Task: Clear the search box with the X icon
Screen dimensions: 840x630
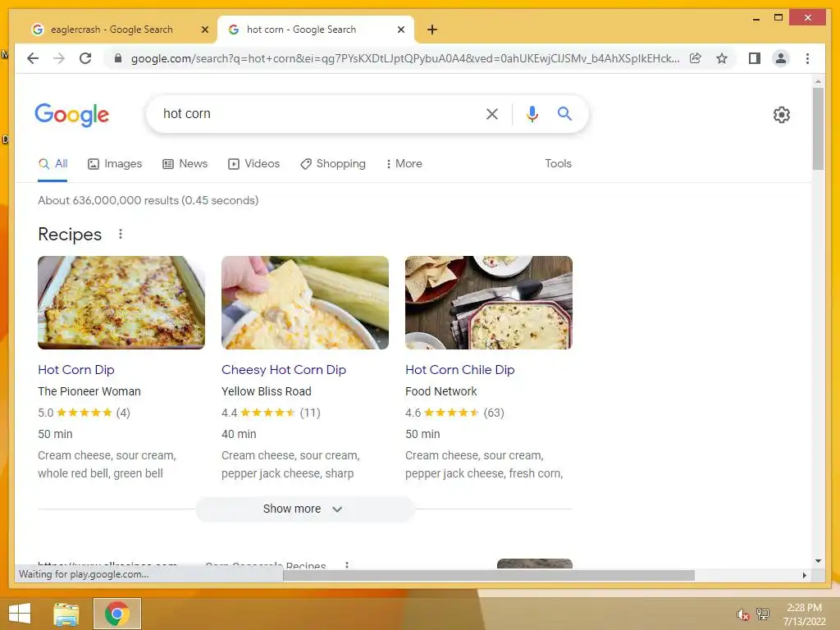Action: tap(492, 113)
